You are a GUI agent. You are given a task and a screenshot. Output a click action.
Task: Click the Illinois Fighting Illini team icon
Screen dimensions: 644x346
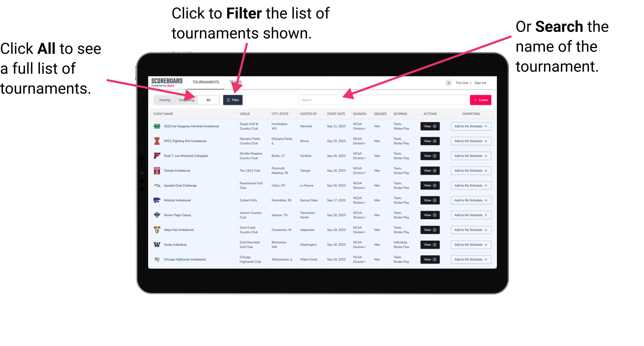[157, 142]
